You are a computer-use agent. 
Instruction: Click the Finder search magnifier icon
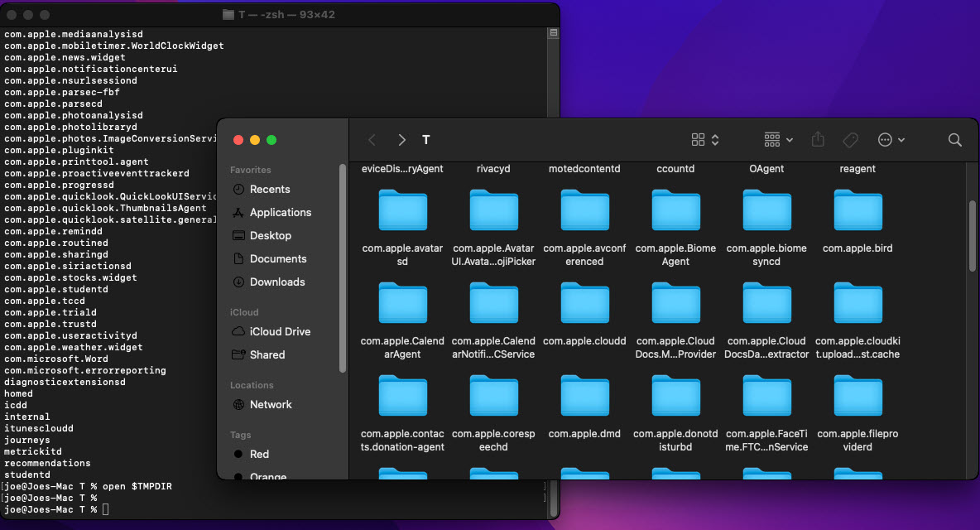[x=954, y=140]
